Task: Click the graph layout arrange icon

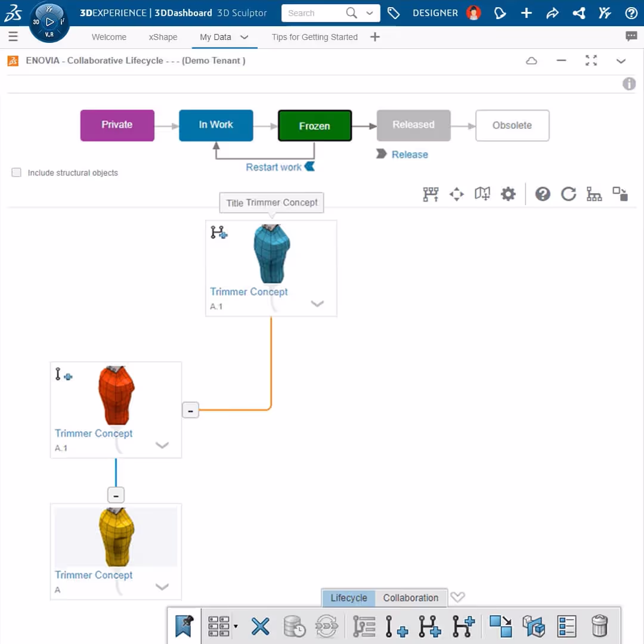Action: click(431, 194)
